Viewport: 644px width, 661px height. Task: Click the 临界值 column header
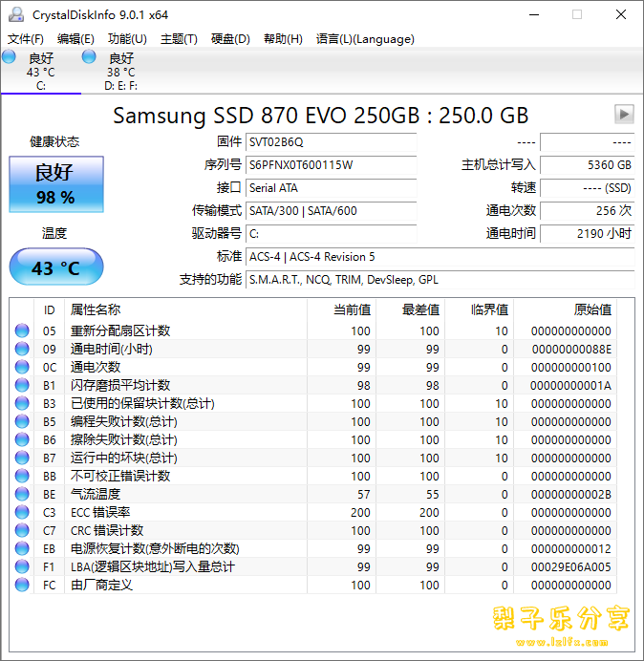pyautogui.click(x=480, y=310)
